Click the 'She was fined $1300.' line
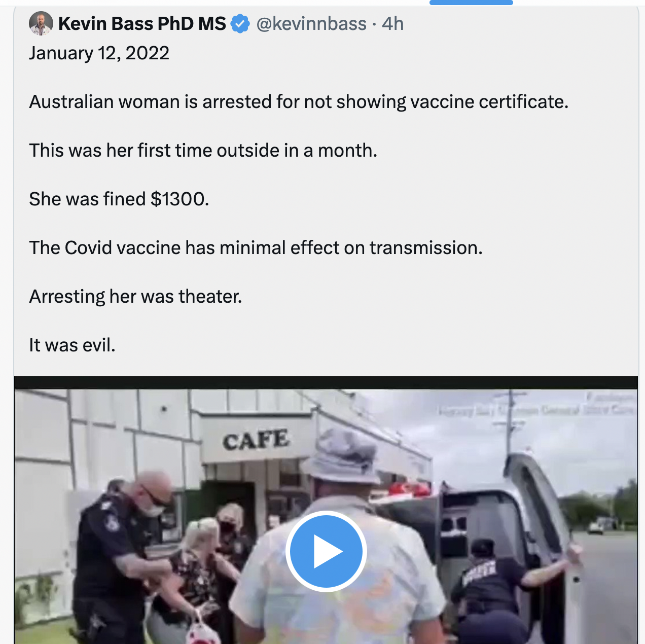This screenshot has height=644, width=645. tap(119, 199)
